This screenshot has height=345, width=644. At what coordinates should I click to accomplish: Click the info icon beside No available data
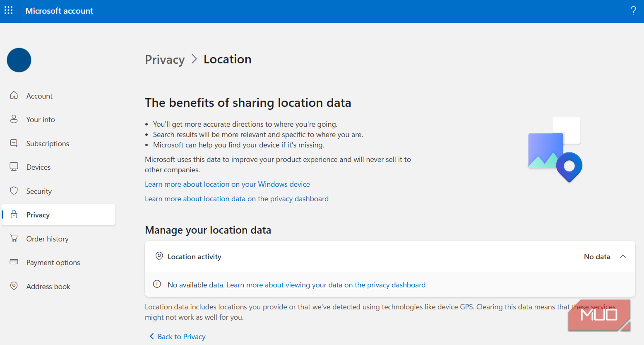click(x=157, y=284)
